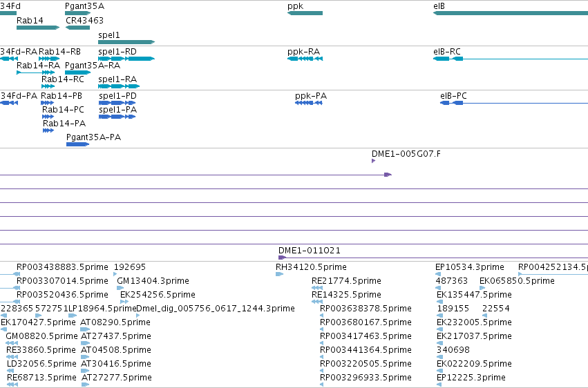
Task: Open the AT04508.5prime EST label
Action: 115,350
